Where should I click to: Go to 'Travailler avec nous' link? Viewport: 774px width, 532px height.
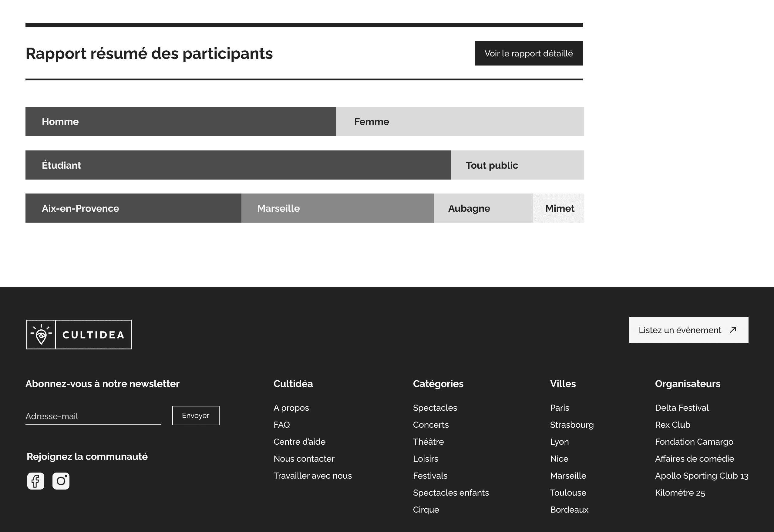312,476
